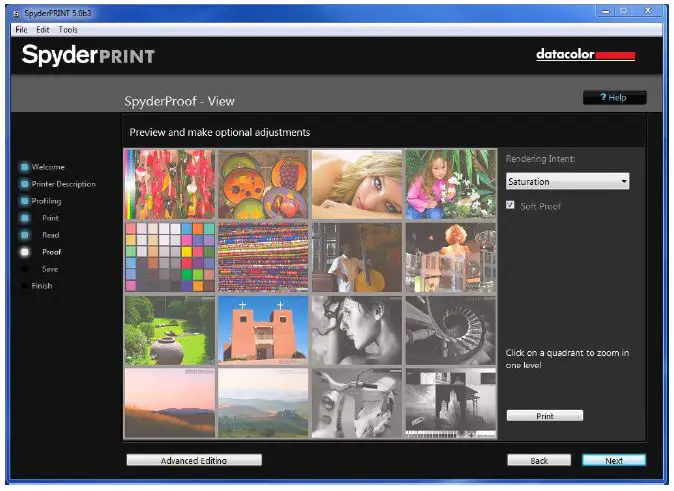
Task: Open the File menu
Action: point(21,30)
